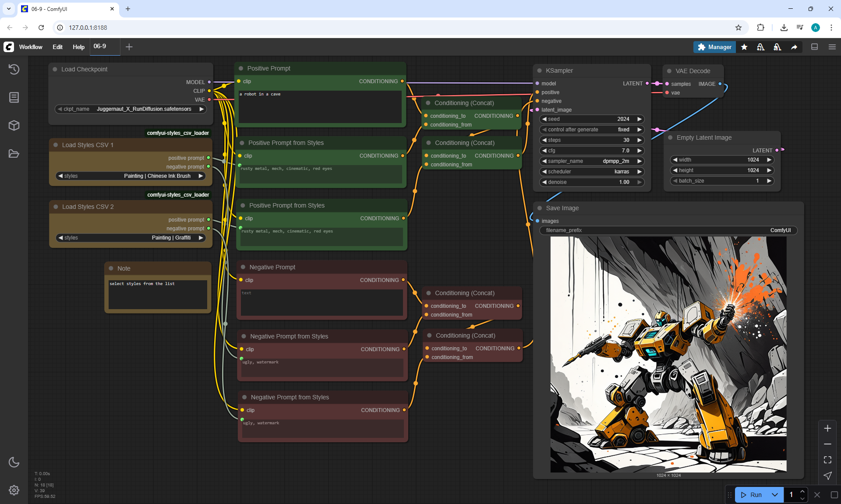841x504 pixels.
Task: Expand the Run button dropdown arrow
Action: click(x=774, y=495)
